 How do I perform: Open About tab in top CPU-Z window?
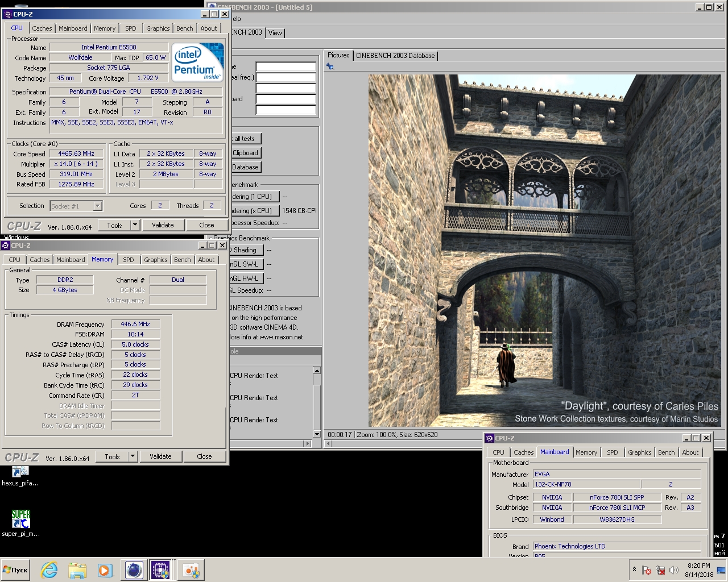[208, 28]
